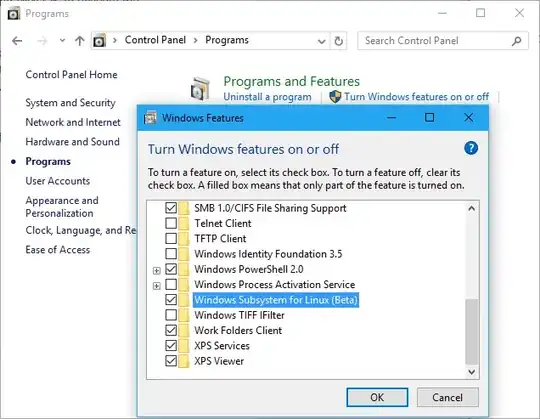Maximize the Windows Features dialog
This screenshot has width=540, height=419.
[x=429, y=118]
